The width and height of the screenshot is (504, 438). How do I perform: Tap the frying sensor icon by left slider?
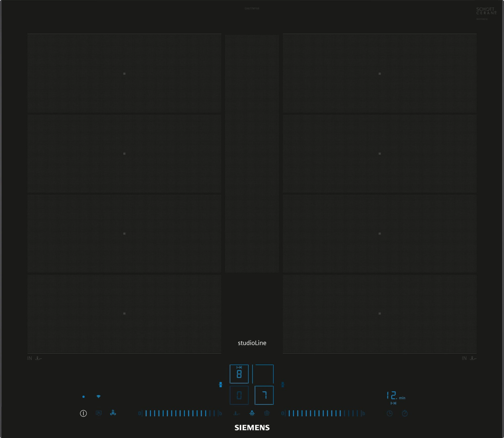[x=236, y=413]
